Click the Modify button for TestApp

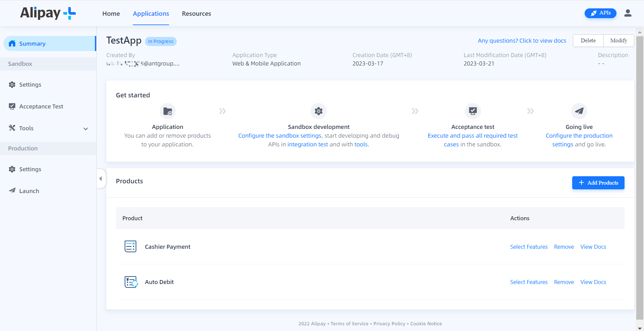pyautogui.click(x=618, y=40)
